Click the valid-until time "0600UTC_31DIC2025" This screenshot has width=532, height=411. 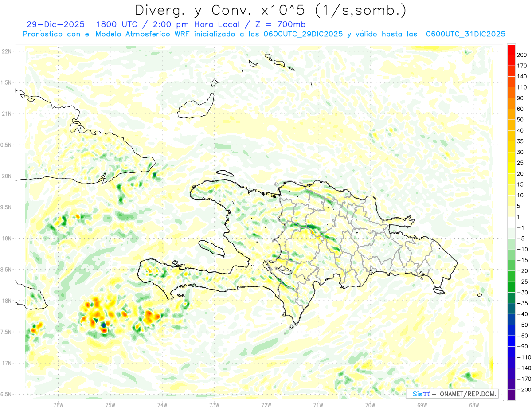(x=466, y=34)
